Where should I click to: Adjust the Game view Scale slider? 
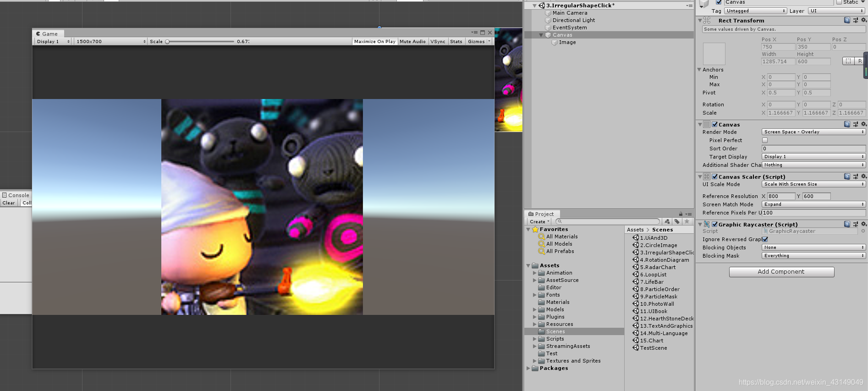coord(200,41)
